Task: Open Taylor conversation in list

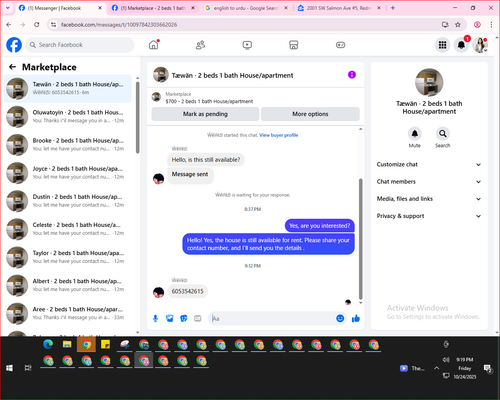Action: click(x=68, y=257)
